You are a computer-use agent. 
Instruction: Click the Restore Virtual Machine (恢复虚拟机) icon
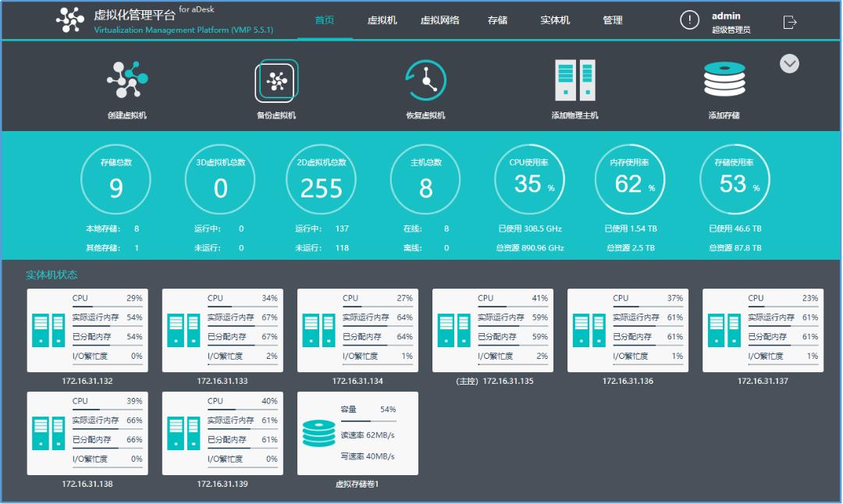pos(425,80)
